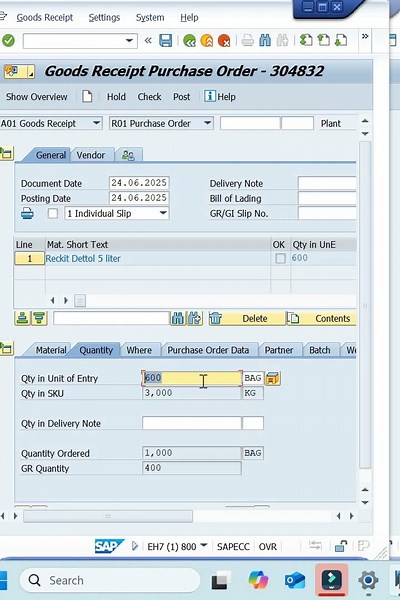Click the search-next binoculars icon near Delete
Viewport: 400px width, 600px height.
click(194, 318)
